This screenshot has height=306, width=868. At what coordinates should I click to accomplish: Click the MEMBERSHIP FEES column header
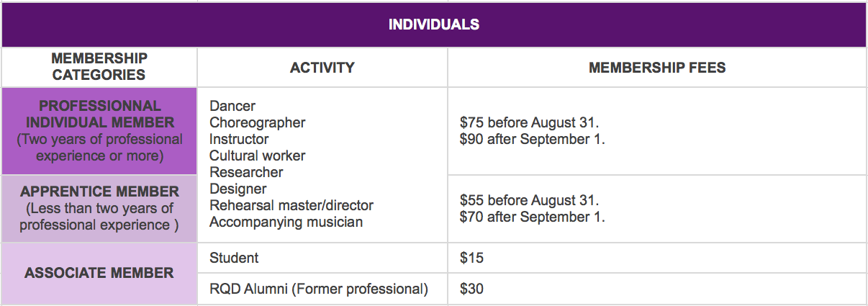(657, 68)
